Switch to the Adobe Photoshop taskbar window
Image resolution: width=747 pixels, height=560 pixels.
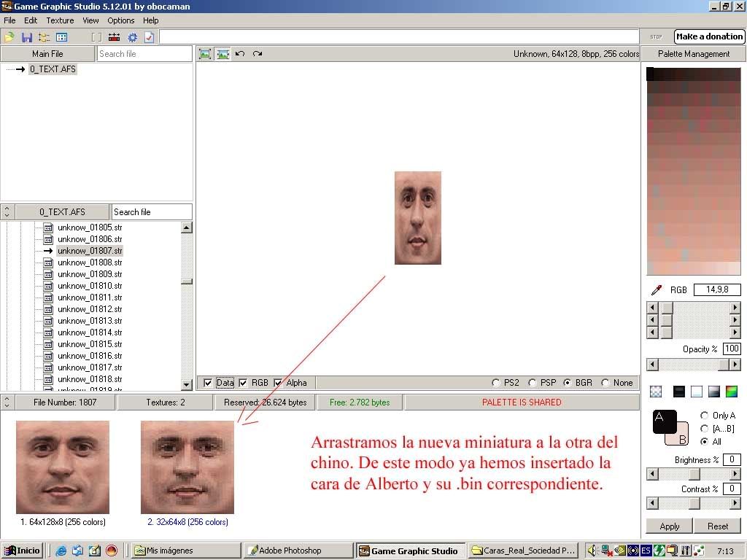(x=298, y=551)
